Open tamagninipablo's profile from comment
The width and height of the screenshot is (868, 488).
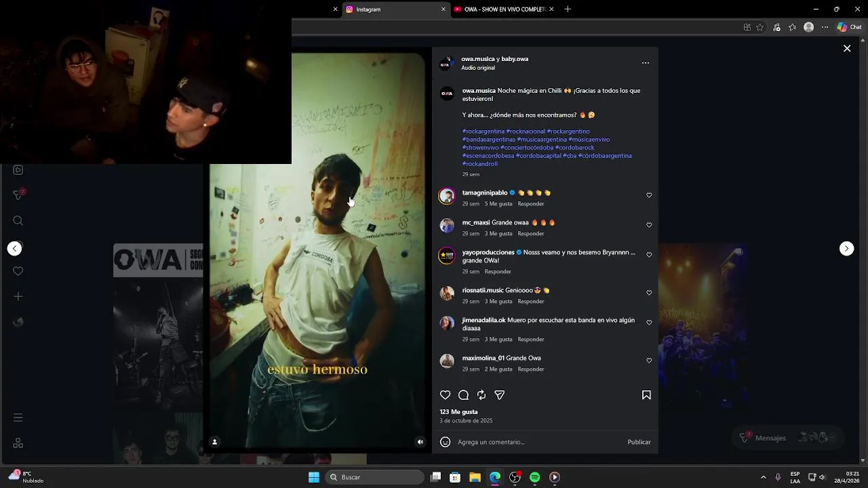[x=485, y=193]
